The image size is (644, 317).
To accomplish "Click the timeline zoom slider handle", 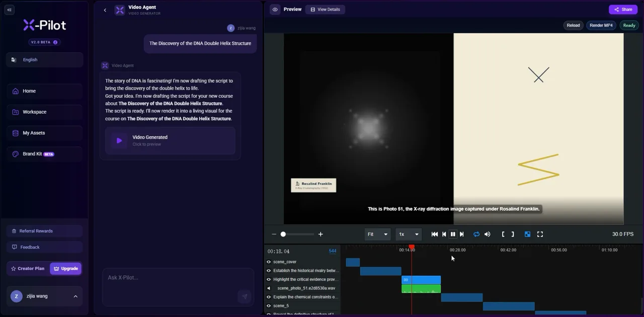I will (x=283, y=234).
